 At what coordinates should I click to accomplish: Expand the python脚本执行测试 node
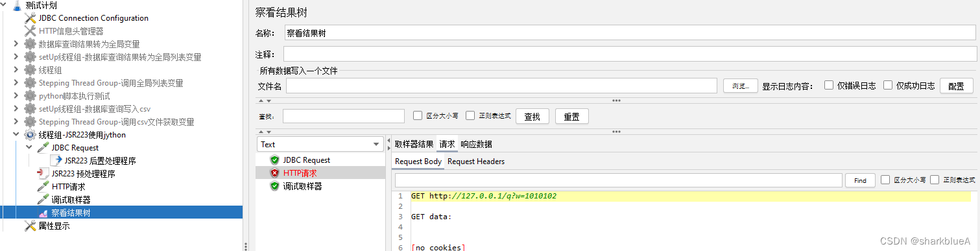pos(16,96)
